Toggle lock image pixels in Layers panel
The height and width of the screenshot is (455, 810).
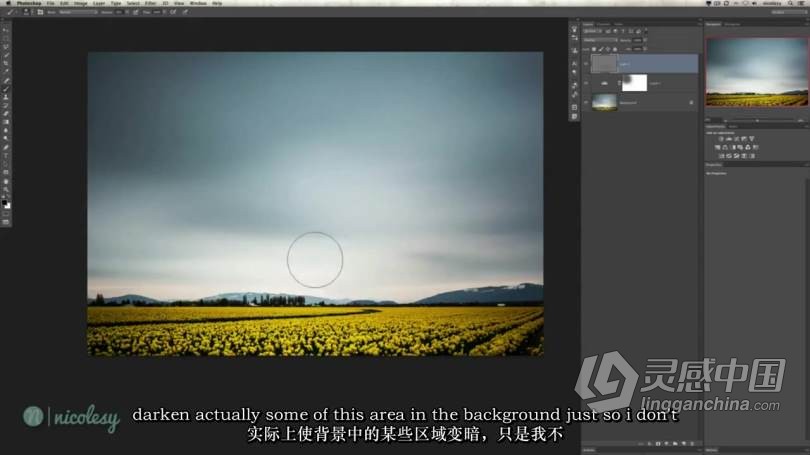coord(601,49)
